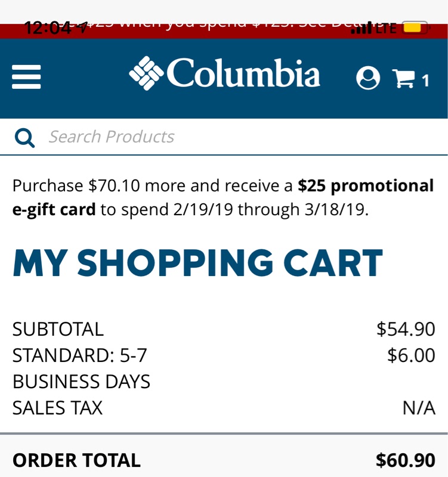Tap the Standard 5-7 business days shipping label

click(x=81, y=368)
